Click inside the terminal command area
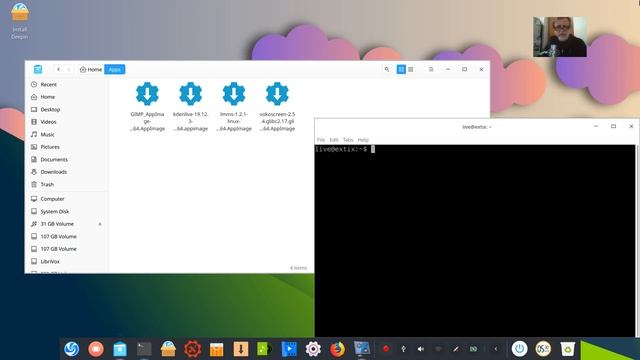 [475, 241]
